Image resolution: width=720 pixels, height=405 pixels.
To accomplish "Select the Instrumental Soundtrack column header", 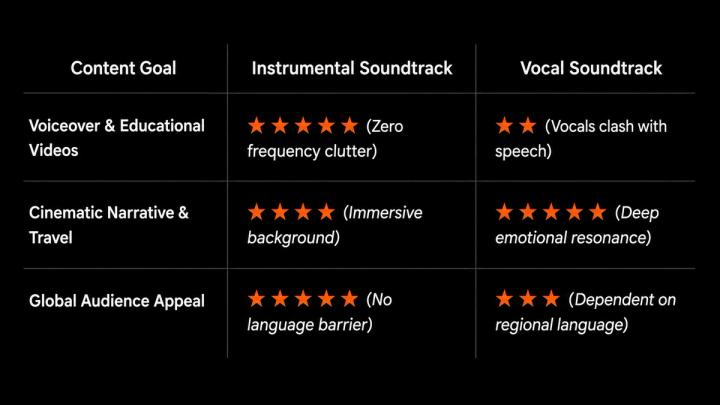I will (352, 68).
